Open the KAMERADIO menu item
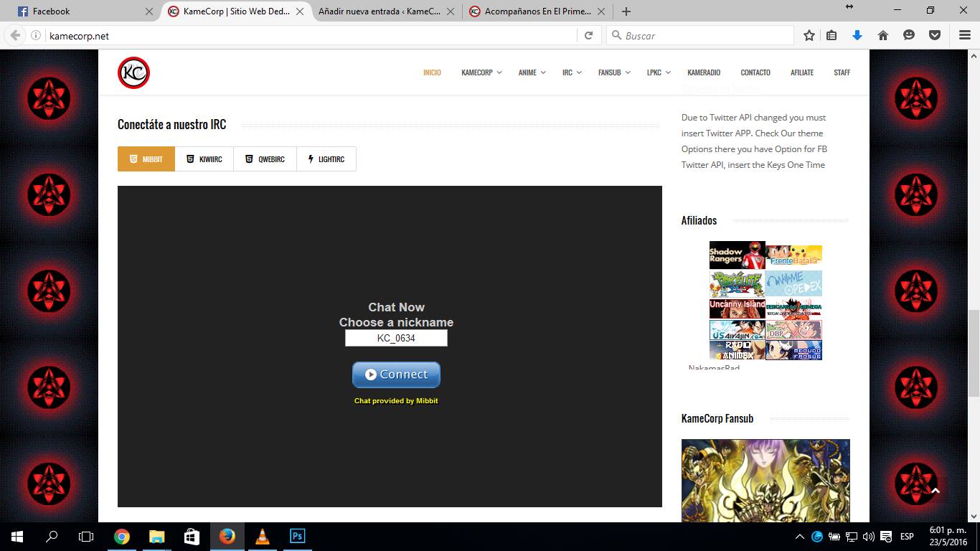 pyautogui.click(x=704, y=72)
